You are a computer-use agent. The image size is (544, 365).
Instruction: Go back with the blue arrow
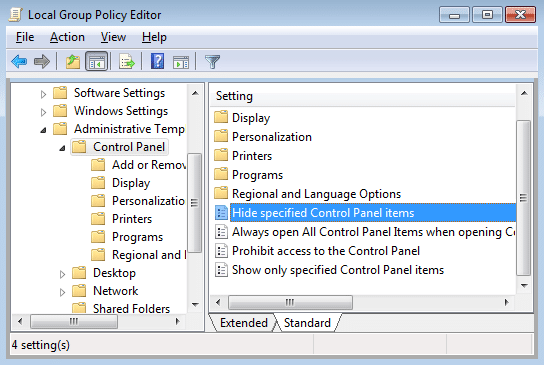[x=19, y=62]
